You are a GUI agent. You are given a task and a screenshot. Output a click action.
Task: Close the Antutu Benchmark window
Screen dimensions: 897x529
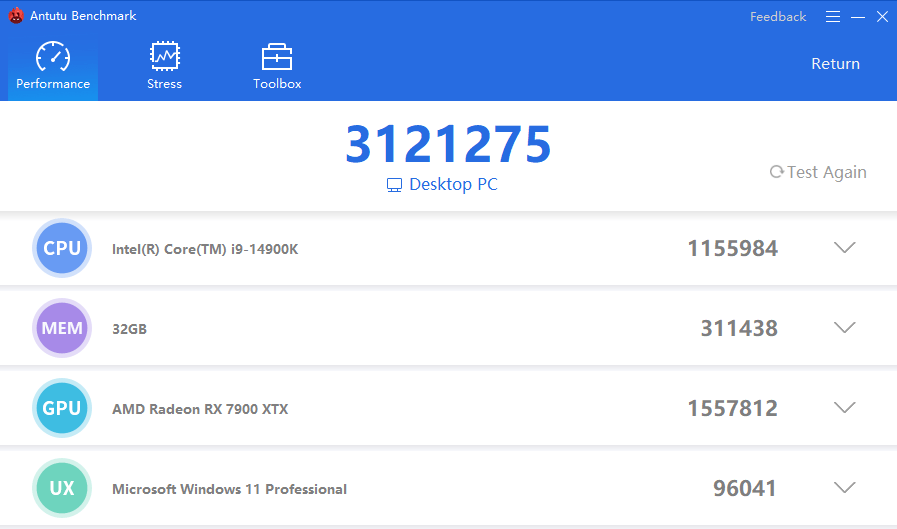882,17
